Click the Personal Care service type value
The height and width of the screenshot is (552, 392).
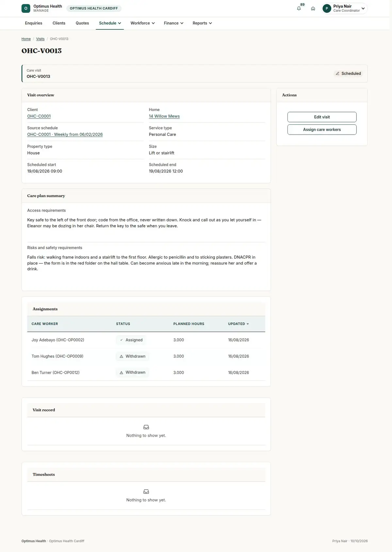[x=162, y=135]
